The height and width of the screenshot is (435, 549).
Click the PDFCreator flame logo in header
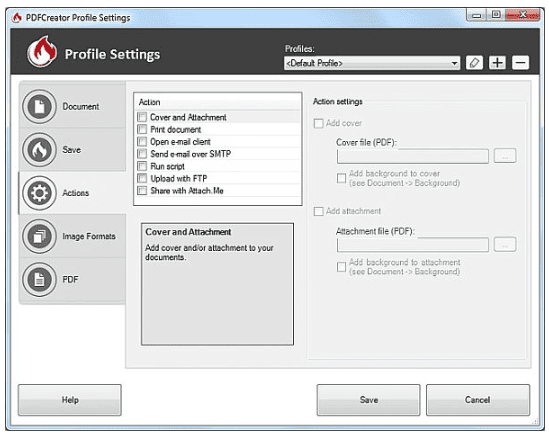[x=42, y=51]
